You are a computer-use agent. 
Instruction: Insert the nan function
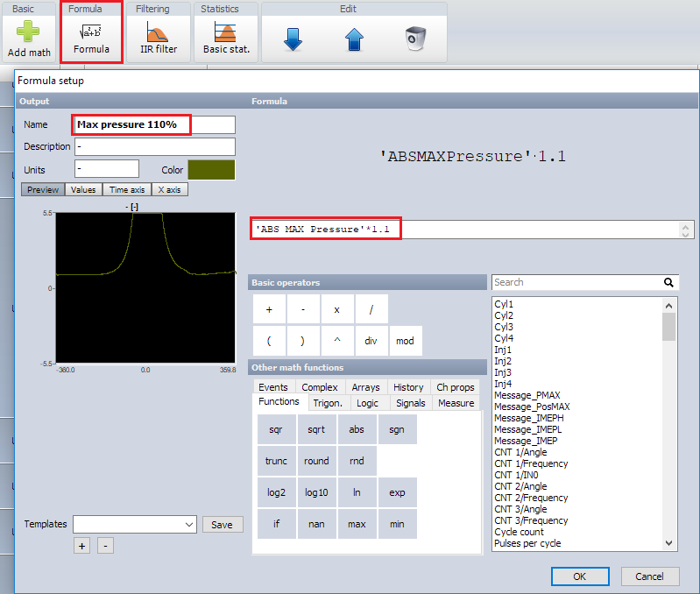tap(316, 524)
